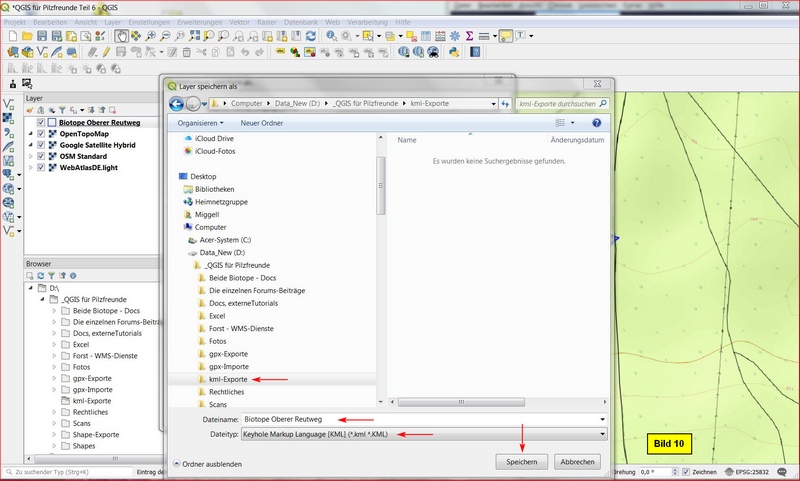The image size is (800, 481).
Task: Expand the gpx-Exporte folder in Browser
Action: tap(54, 378)
